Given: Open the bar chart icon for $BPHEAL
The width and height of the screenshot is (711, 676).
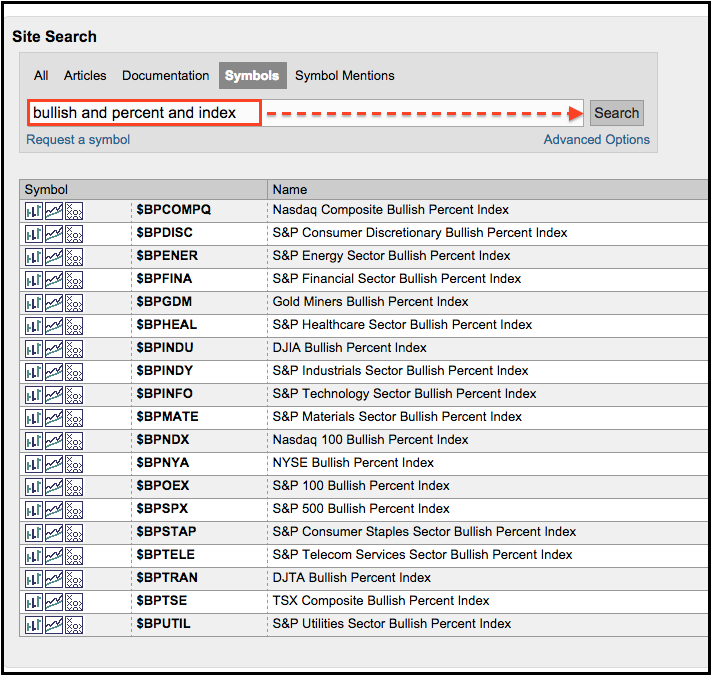Looking at the screenshot, I should pos(33,325).
